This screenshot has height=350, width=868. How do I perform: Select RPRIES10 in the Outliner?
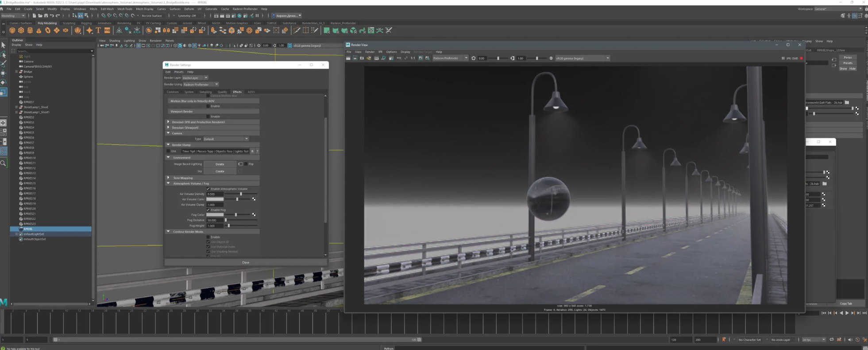point(30,158)
